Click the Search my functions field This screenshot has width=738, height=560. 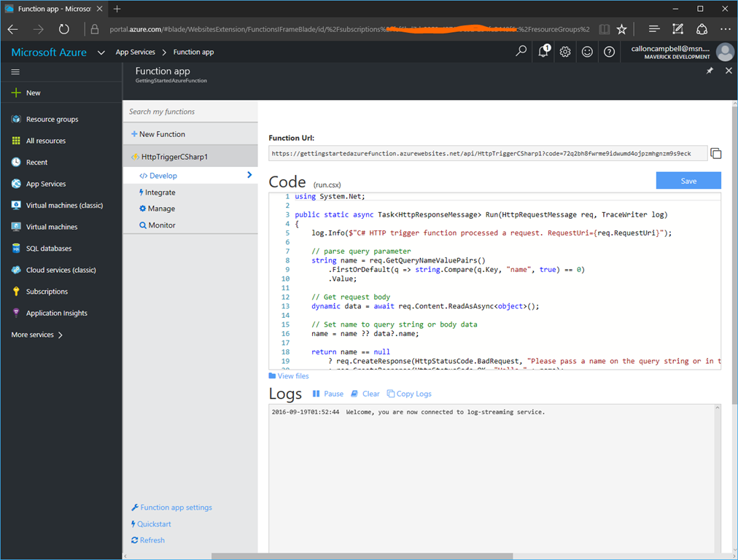tap(190, 112)
